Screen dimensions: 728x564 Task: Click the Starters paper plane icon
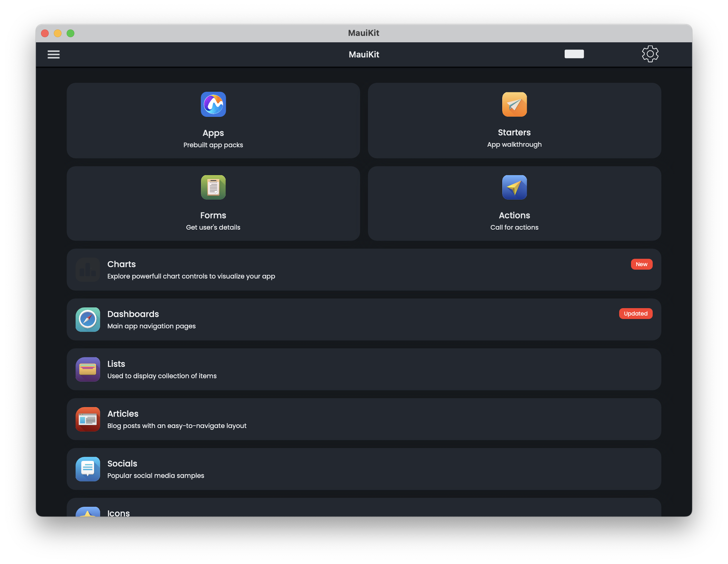click(514, 104)
